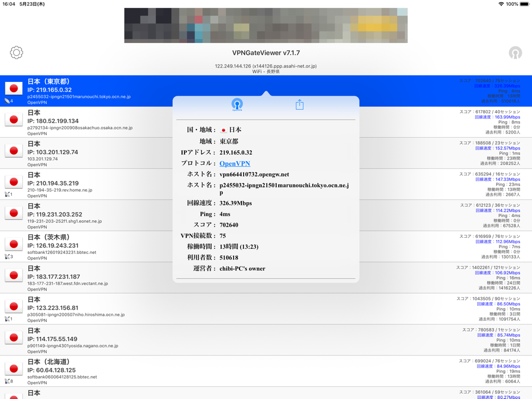Tap satellite icon under 219.165.0.32 flag
The height and width of the screenshot is (399, 532).
click(7, 101)
